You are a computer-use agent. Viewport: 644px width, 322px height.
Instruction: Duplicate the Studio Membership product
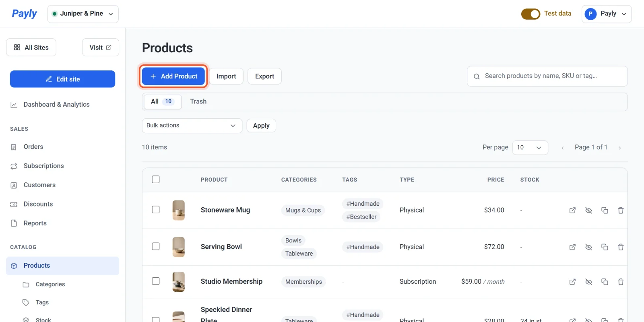tap(605, 282)
